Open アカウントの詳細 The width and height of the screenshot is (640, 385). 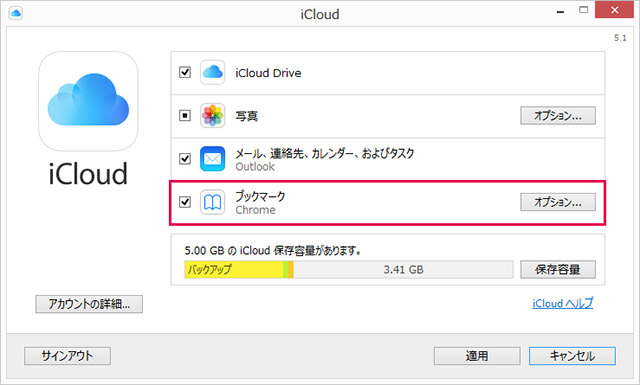[x=89, y=304]
